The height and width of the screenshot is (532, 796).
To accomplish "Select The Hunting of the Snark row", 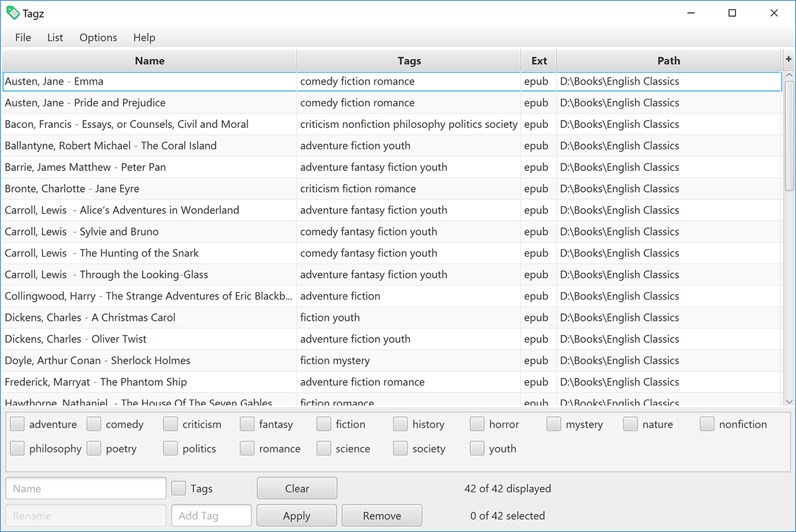I will coord(392,253).
